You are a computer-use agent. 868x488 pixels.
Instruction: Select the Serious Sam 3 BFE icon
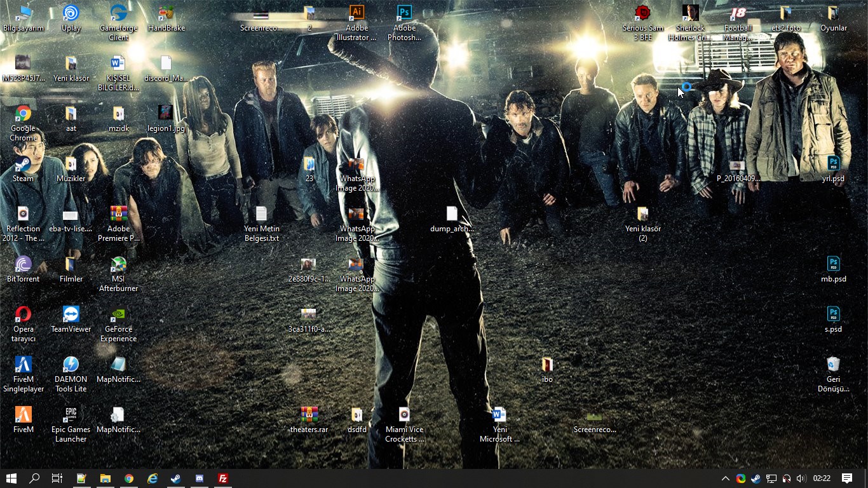[x=643, y=23]
